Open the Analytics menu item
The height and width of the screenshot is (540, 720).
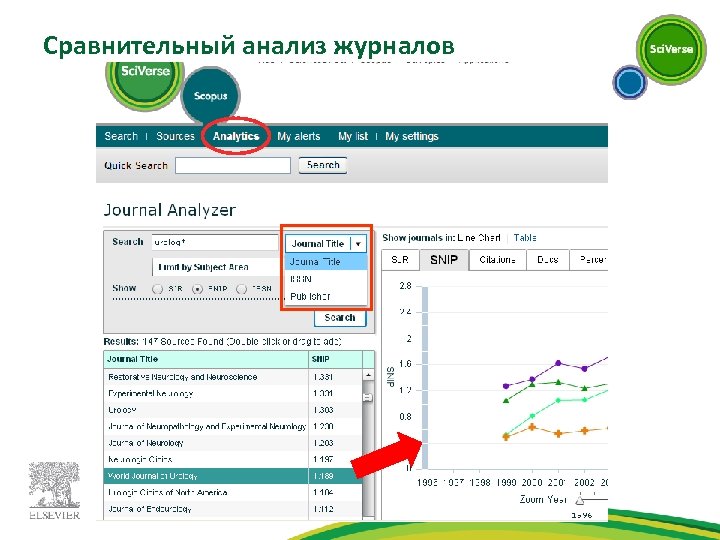coord(236,136)
